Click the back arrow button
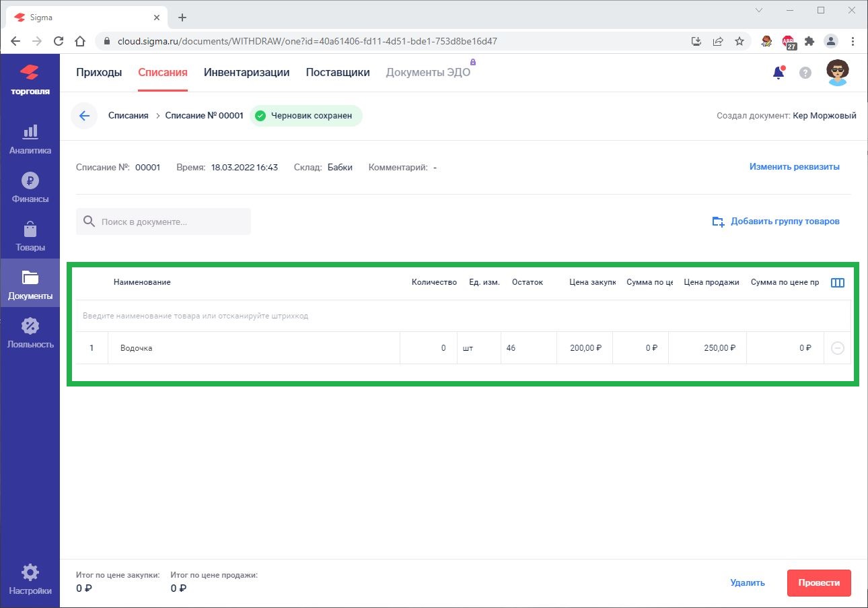Screen dimensions: 868x608 click(x=84, y=116)
